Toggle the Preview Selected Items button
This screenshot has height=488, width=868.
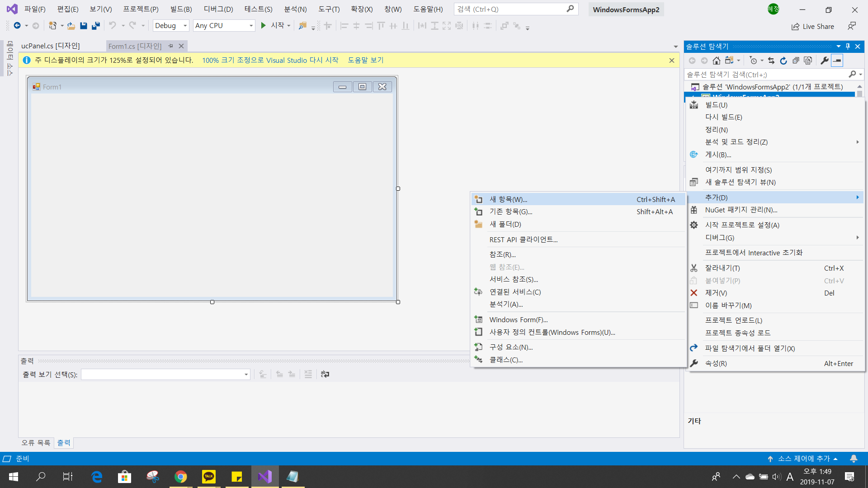click(x=837, y=61)
